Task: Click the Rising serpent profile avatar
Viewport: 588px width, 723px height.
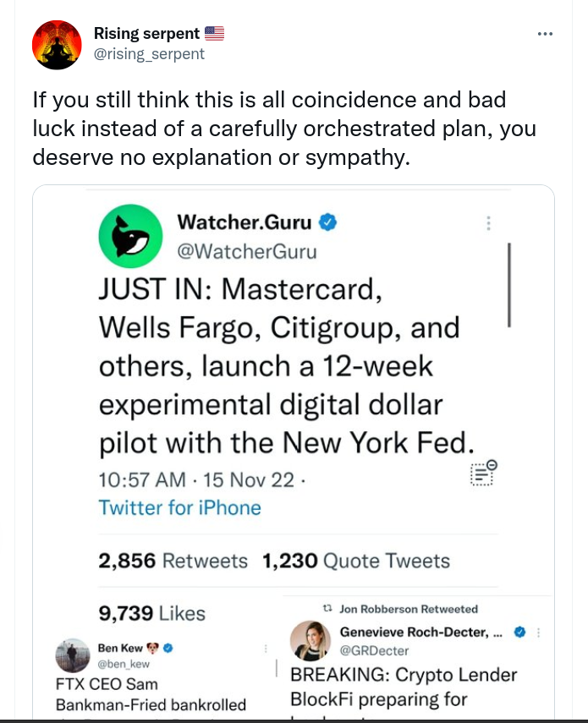Action: coord(57,44)
